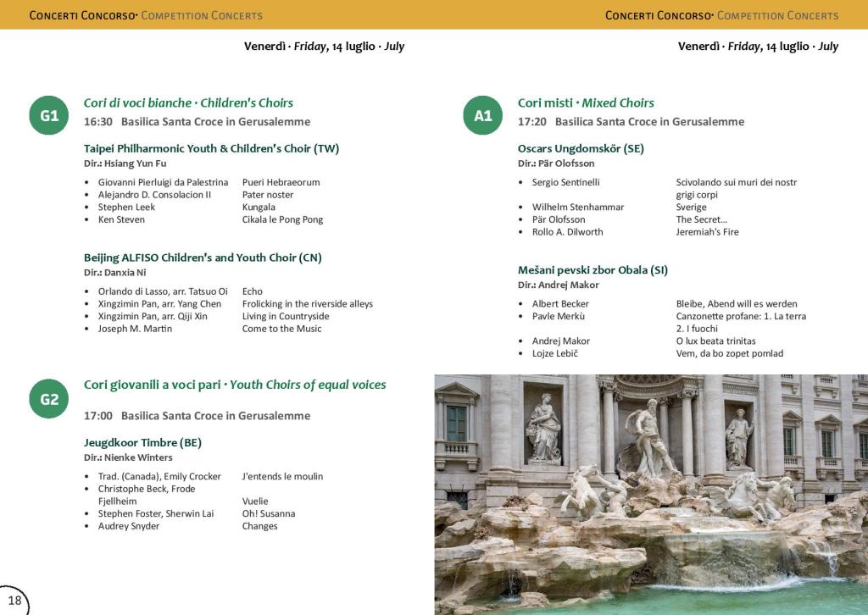Viewport: 868px width, 615px height.
Task: Click the Cori di voci bianche heading
Action: coord(188,102)
